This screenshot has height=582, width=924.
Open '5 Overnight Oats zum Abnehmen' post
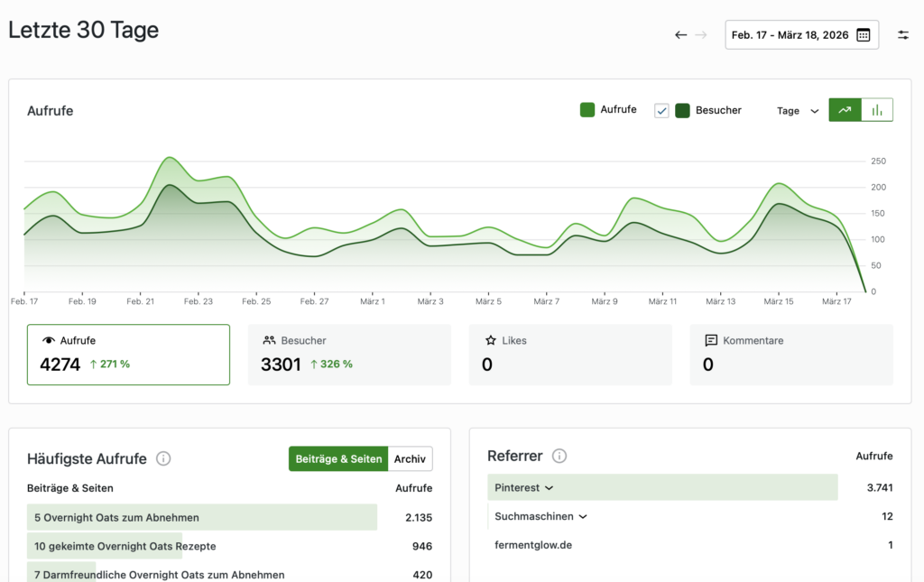[116, 518]
